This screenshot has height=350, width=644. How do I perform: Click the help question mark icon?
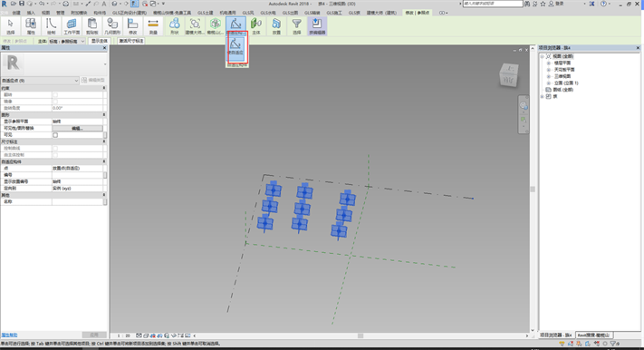pos(603,4)
